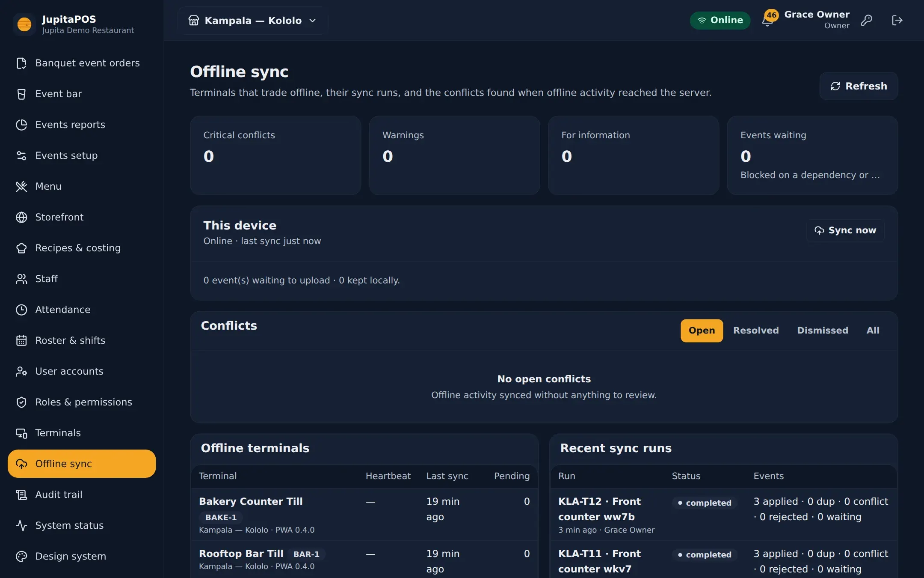The height and width of the screenshot is (578, 924).
Task: Click the Roster & shifts calendar icon
Action: point(21,340)
